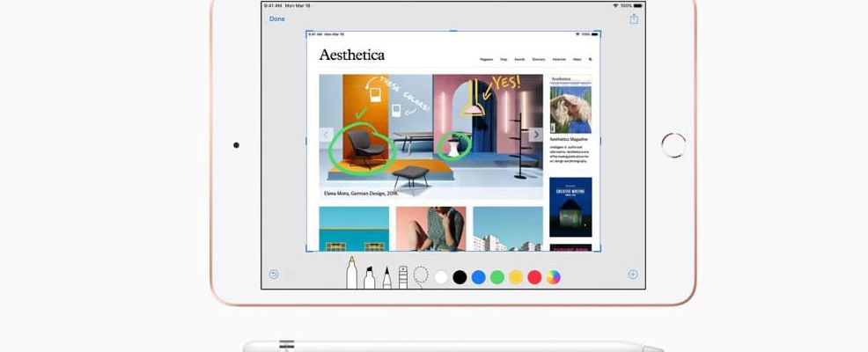The image size is (868, 352).
Task: Choose the yellow color swatch
Action: [x=516, y=277]
